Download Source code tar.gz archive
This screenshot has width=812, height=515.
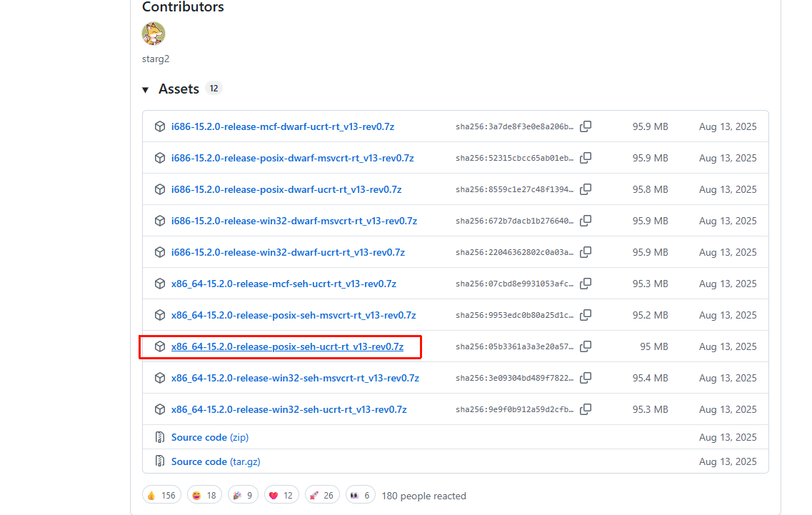tap(215, 461)
